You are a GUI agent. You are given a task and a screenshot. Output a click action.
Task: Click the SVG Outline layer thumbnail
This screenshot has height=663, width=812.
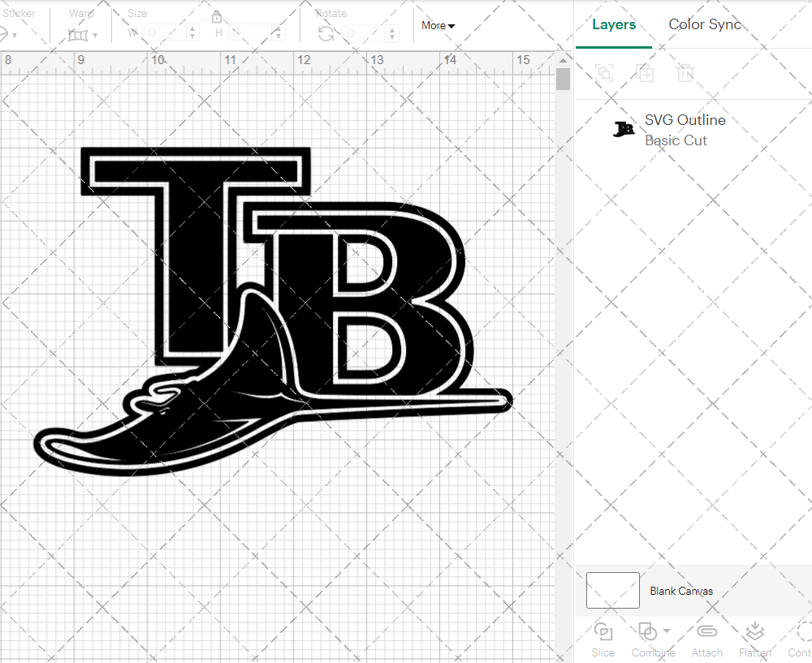pyautogui.click(x=624, y=129)
